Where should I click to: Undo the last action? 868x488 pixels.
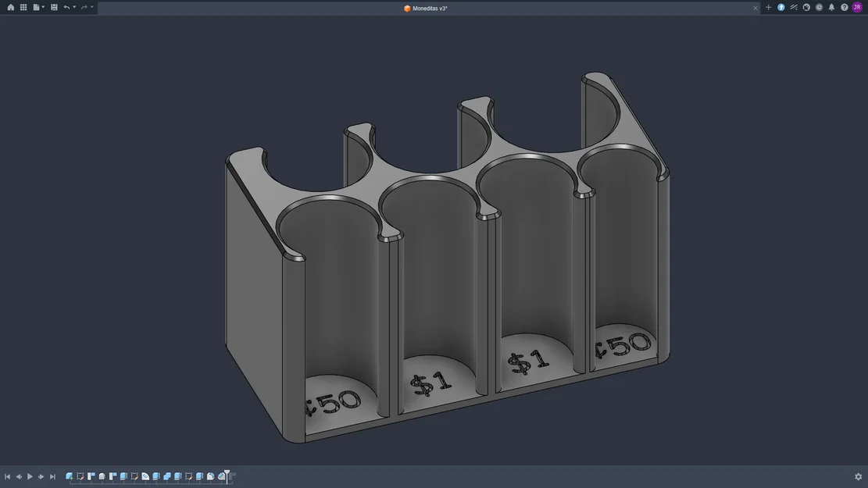66,7
